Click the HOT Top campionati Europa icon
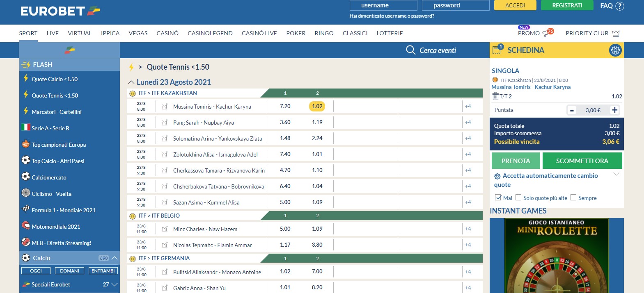This screenshot has height=293, width=644. pos(26,144)
